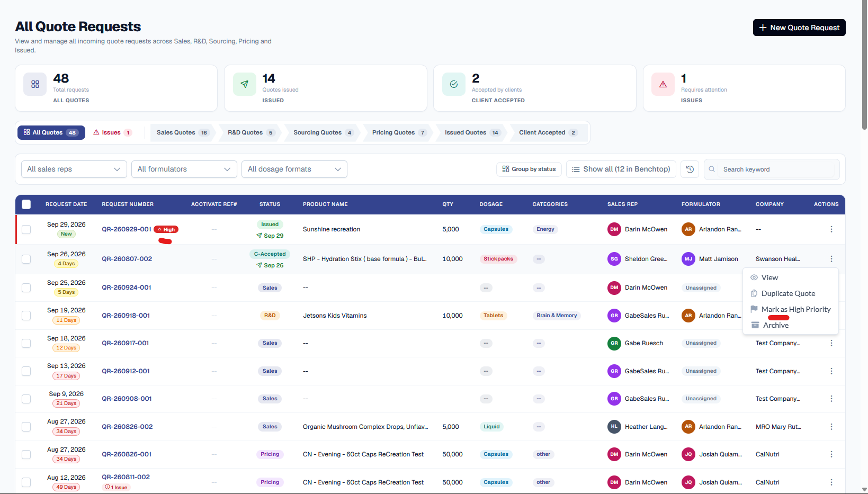
Task: Click the New Quote Request button
Action: coord(799,28)
